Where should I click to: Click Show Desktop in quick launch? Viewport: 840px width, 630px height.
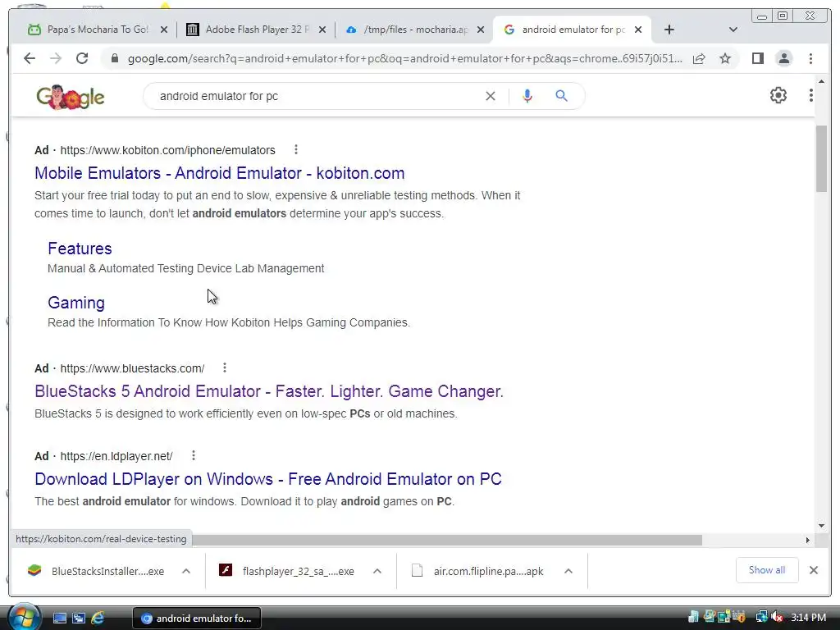59,619
